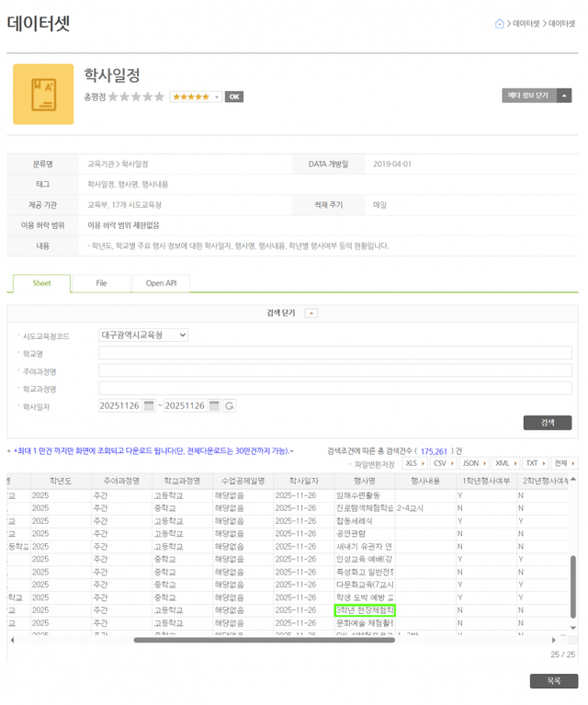This screenshot has width=588, height=705.
Task: Download results as CSV file
Action: point(444,463)
